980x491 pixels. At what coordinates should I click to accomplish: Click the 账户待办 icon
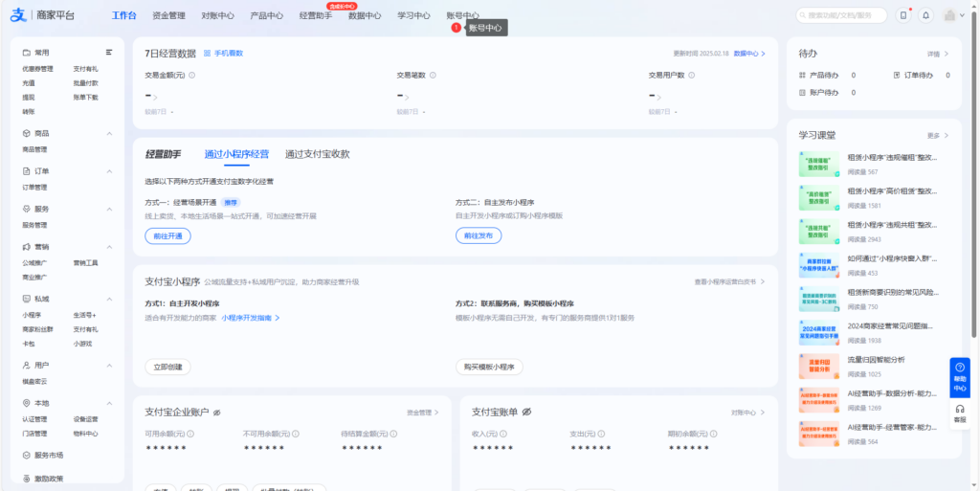(x=803, y=93)
